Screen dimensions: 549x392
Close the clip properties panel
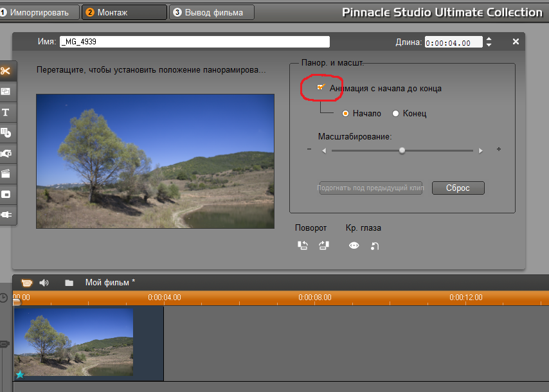(516, 42)
